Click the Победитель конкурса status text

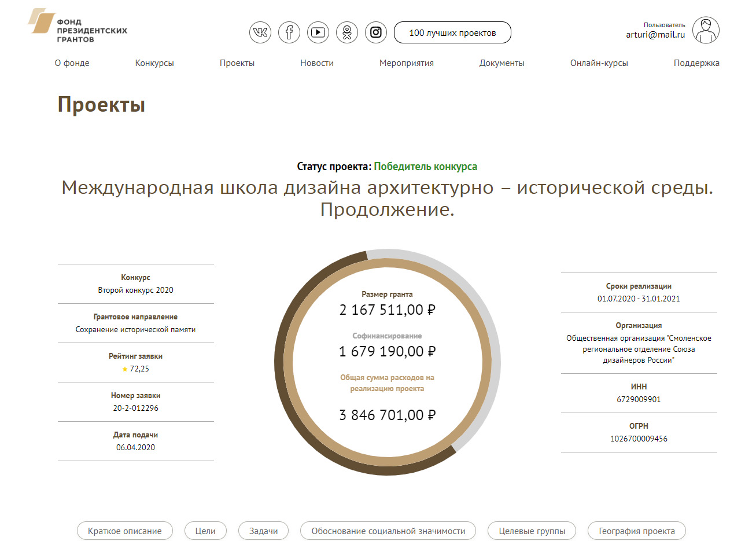pos(426,167)
